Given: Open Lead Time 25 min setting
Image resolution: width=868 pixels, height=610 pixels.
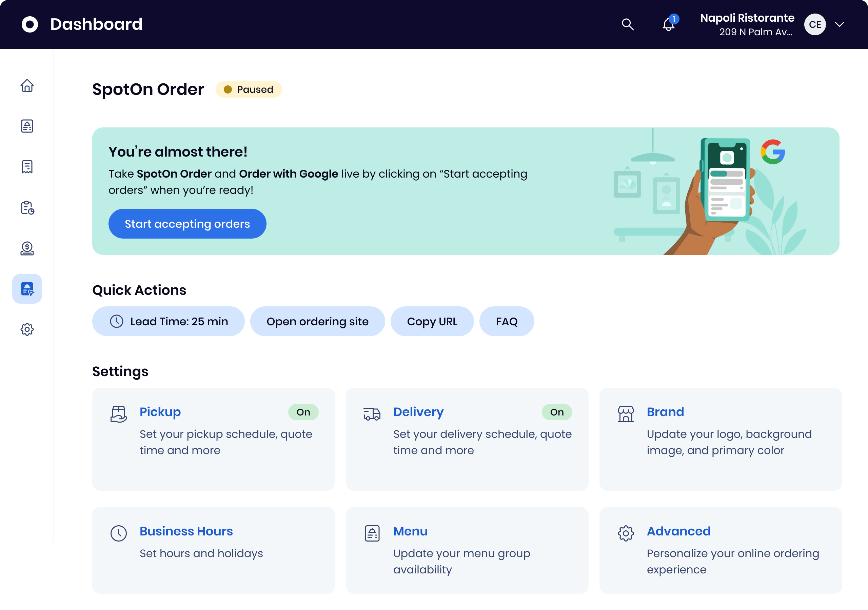Looking at the screenshot, I should [168, 321].
